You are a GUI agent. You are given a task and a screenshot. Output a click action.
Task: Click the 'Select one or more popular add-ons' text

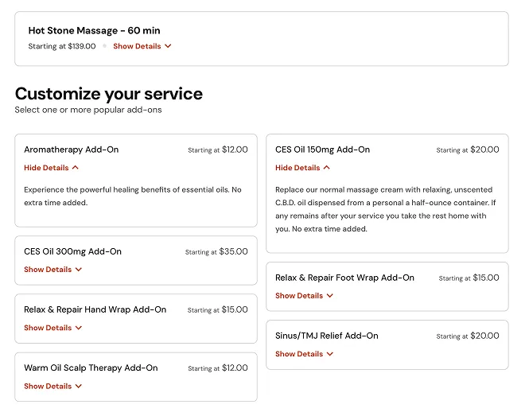click(x=88, y=110)
